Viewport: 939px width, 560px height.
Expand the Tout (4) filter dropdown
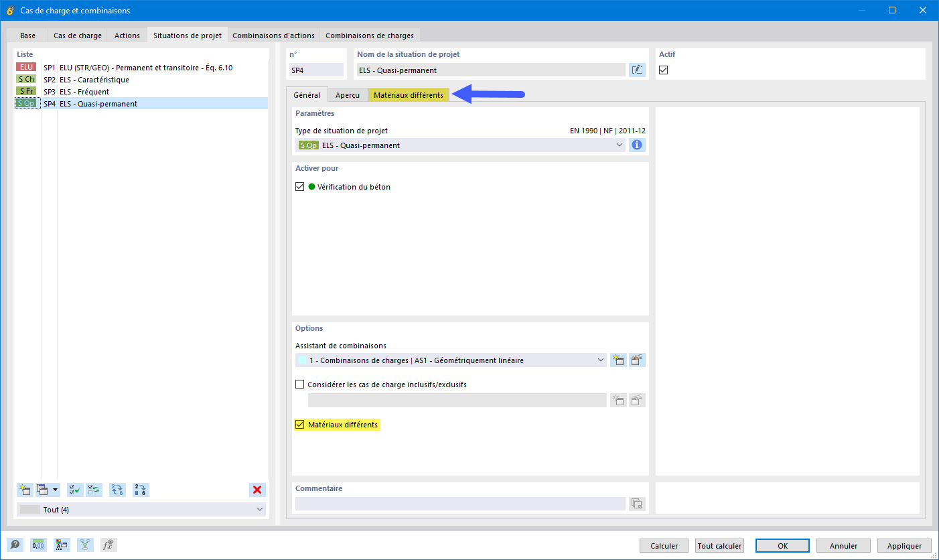point(260,509)
